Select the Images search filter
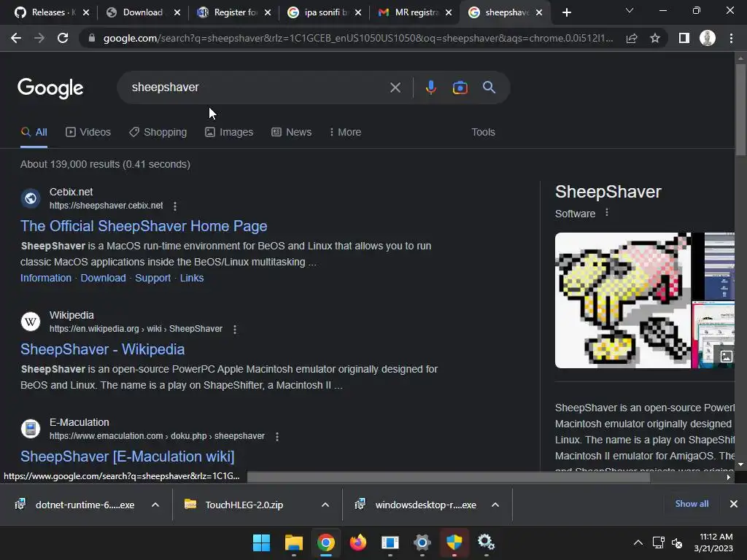The image size is (747, 560). (x=229, y=133)
